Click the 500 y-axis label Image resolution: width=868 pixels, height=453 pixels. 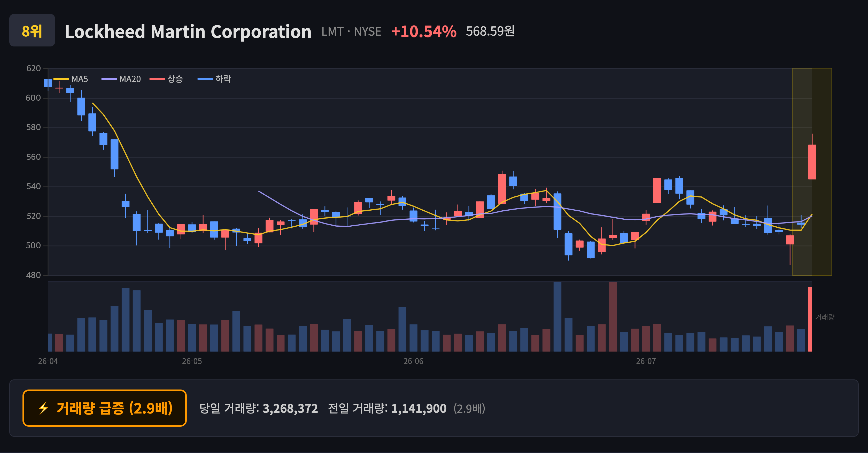point(33,246)
